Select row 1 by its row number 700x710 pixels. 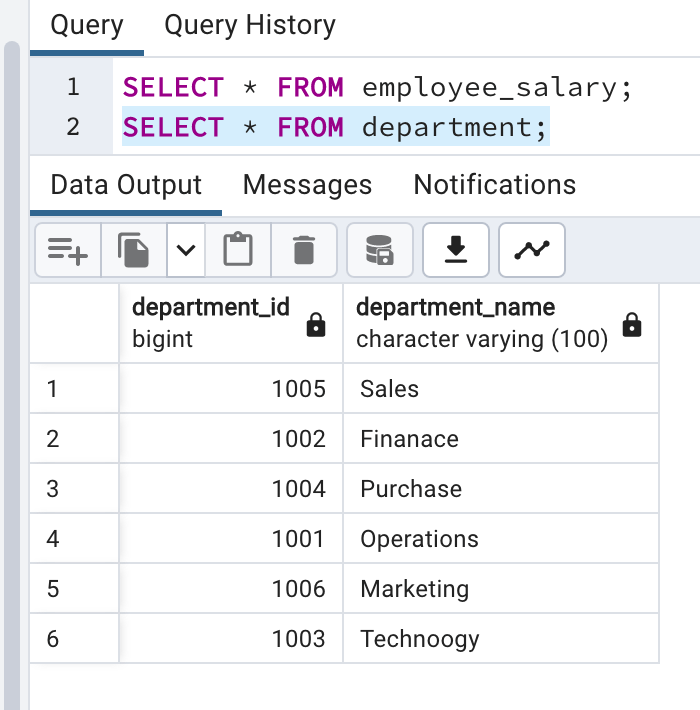tap(53, 388)
